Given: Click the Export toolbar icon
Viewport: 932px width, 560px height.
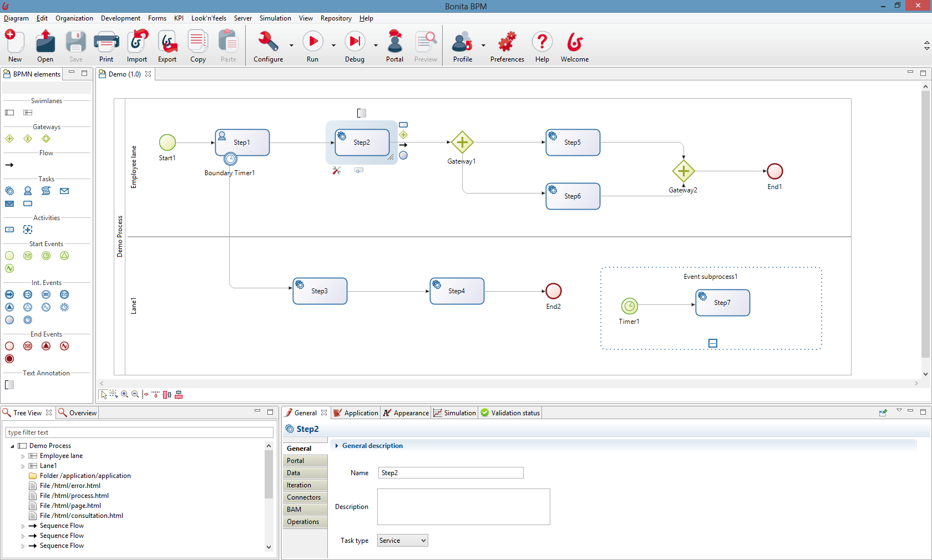Looking at the screenshot, I should (167, 42).
